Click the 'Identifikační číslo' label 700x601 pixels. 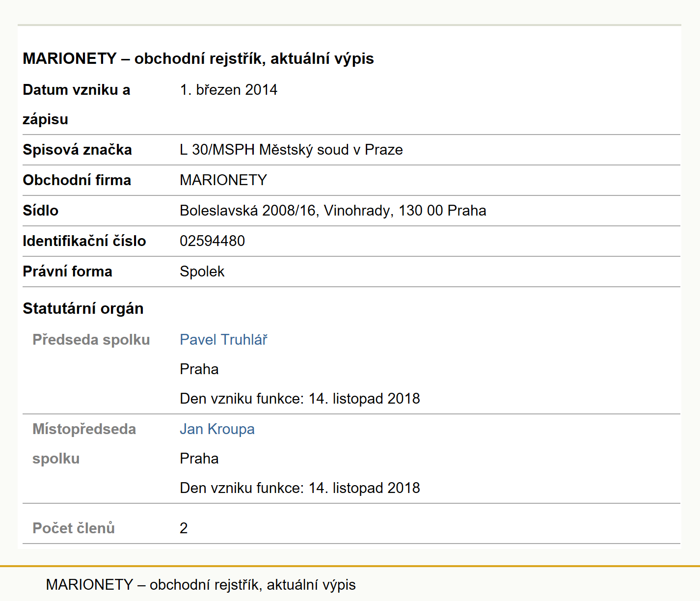click(84, 241)
